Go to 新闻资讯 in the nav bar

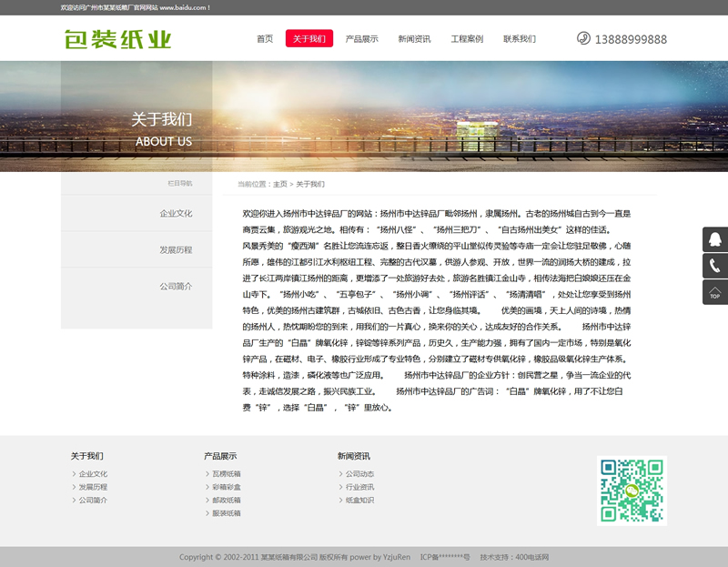point(414,39)
